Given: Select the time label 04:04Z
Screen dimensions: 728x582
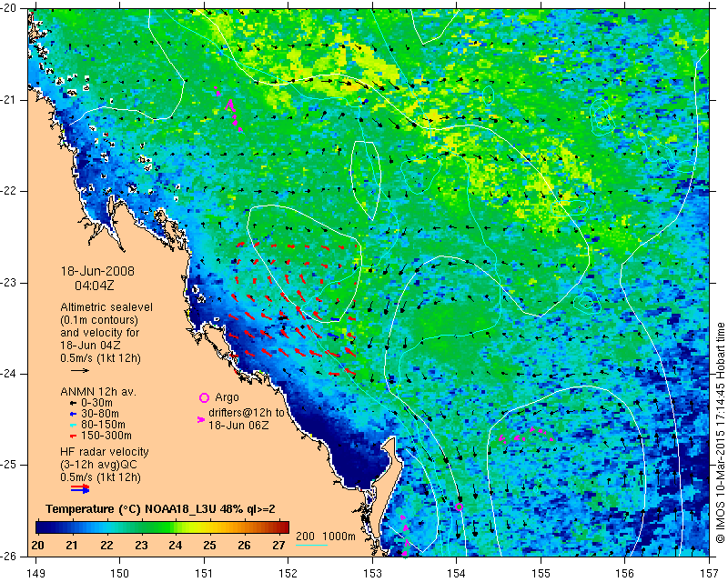Looking at the screenshot, I should pos(95,286).
